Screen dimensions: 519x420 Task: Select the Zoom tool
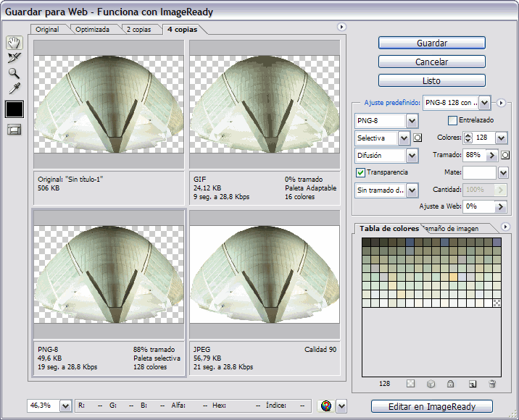(14, 73)
